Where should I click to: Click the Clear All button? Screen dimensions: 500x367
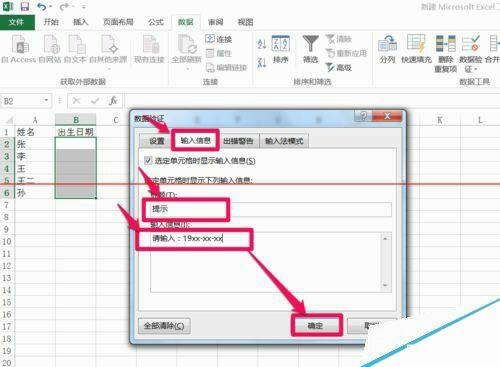(x=164, y=325)
